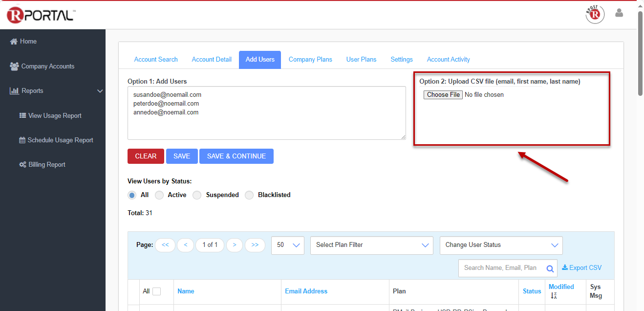
Task: Select the Suspended status radio button
Action: pyautogui.click(x=197, y=195)
